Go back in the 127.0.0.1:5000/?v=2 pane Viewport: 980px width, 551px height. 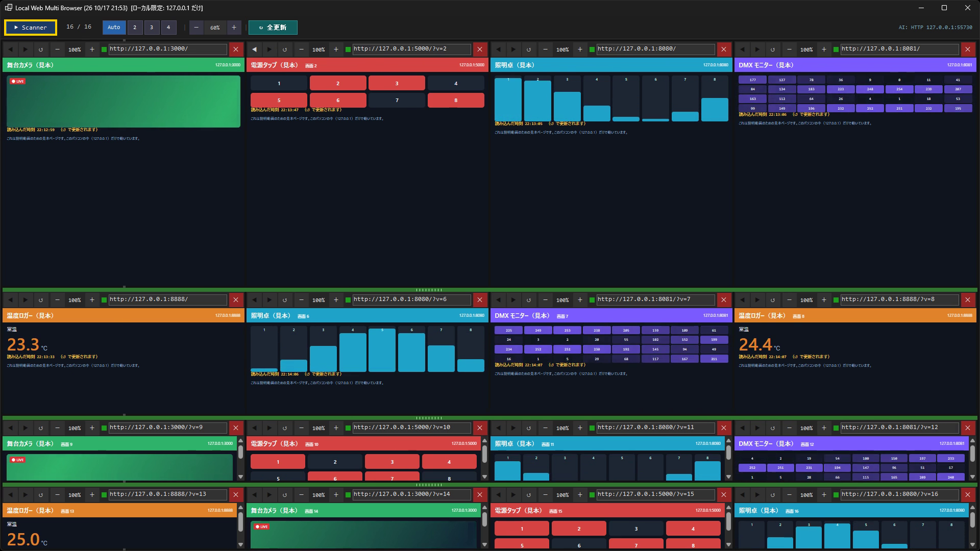click(254, 49)
